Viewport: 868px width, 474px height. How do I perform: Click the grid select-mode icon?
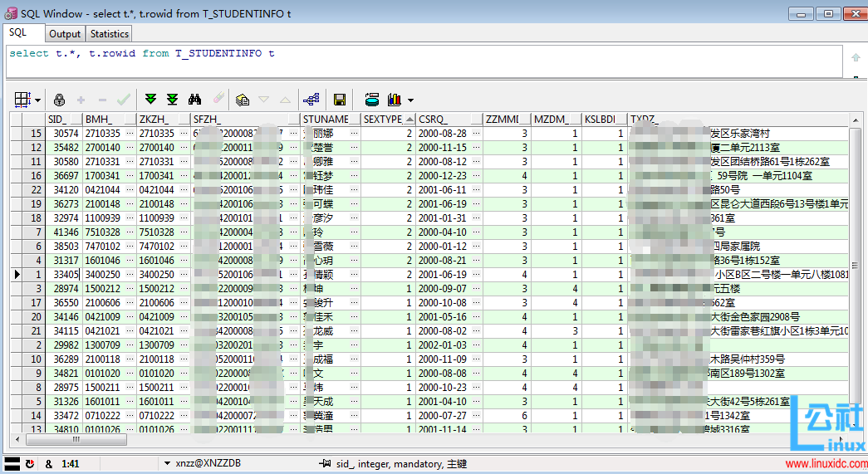point(22,100)
